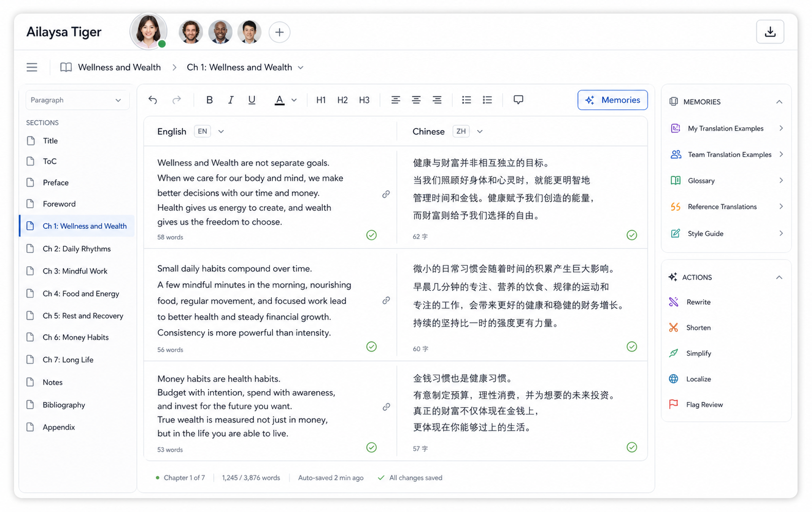Click the Memories button
Screen dimensions: 812x512
tap(612, 100)
